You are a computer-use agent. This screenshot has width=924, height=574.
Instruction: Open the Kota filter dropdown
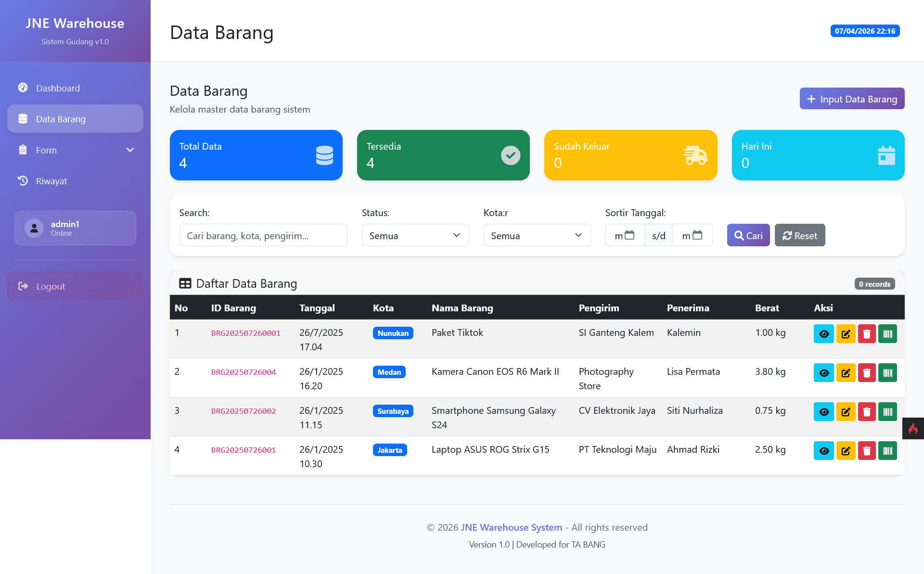click(x=537, y=235)
